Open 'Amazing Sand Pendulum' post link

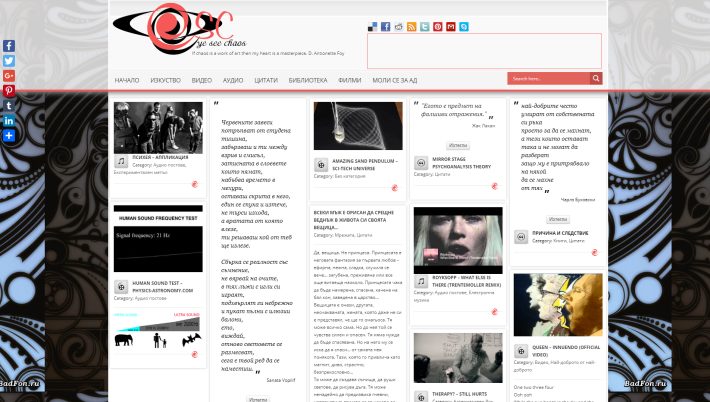pos(365,163)
